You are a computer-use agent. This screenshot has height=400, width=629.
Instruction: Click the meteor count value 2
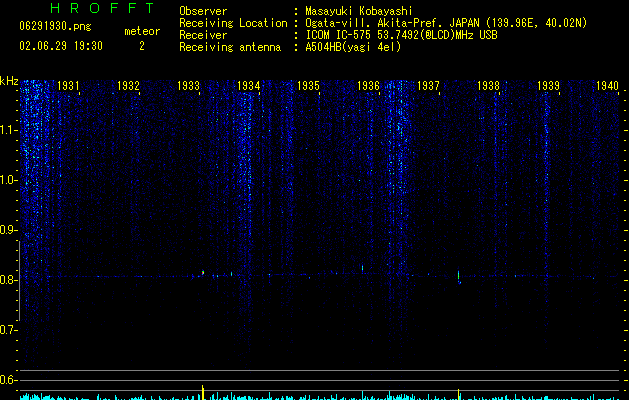pos(142,46)
